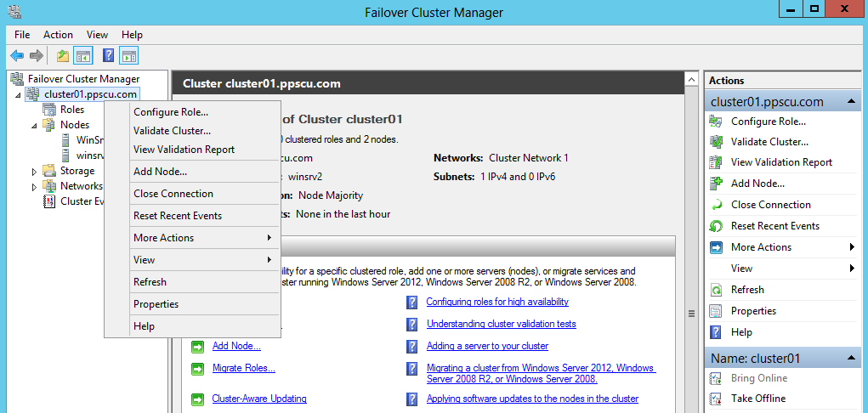Expand More Actions arrow in Actions pane

[852, 247]
